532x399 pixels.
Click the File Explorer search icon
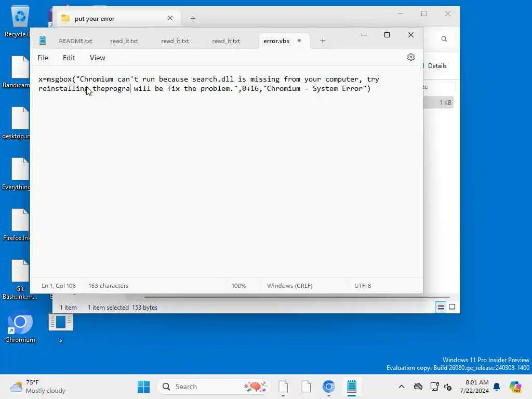[444, 39]
